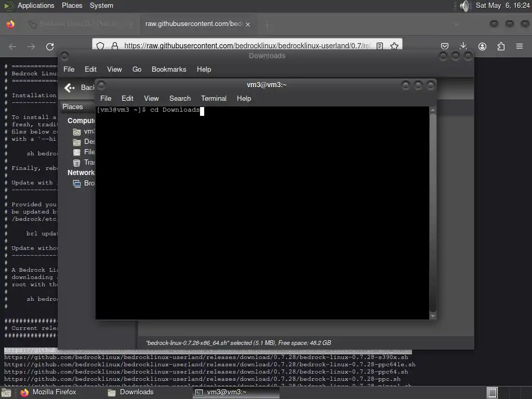Screen dimensions: 532x399
Task: Select Trash entry in Places sidebar
Action: point(84,163)
